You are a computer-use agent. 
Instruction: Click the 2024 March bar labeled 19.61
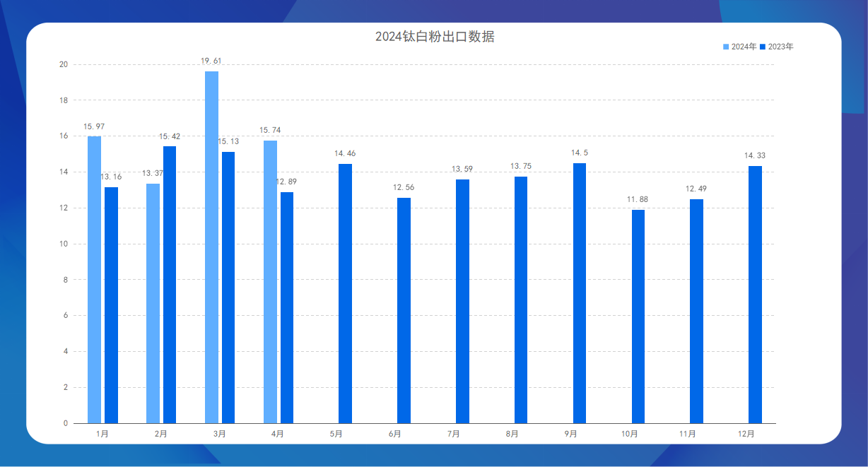tap(211, 247)
